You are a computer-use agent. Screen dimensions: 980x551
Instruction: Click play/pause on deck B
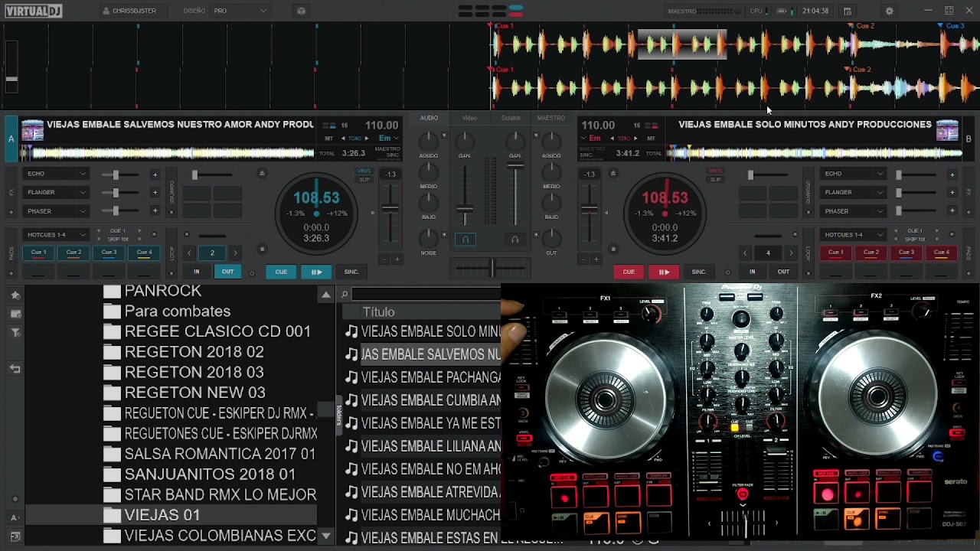pyautogui.click(x=664, y=272)
